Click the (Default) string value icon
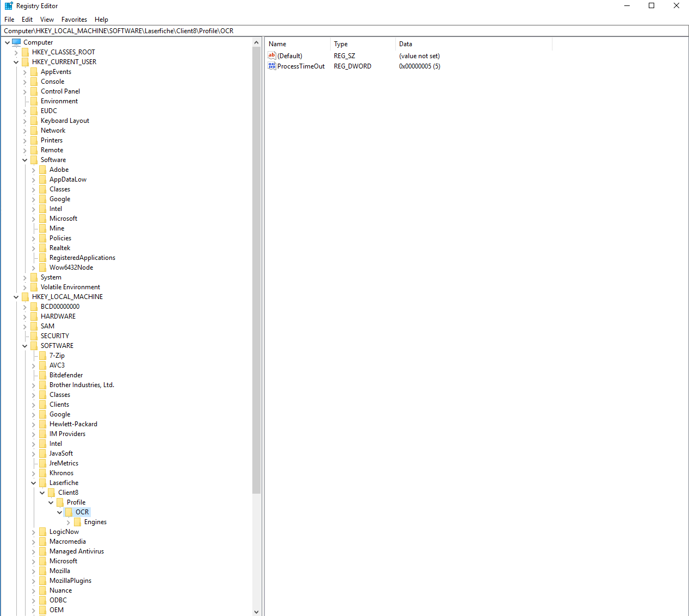Image resolution: width=689 pixels, height=616 pixels. [x=272, y=56]
